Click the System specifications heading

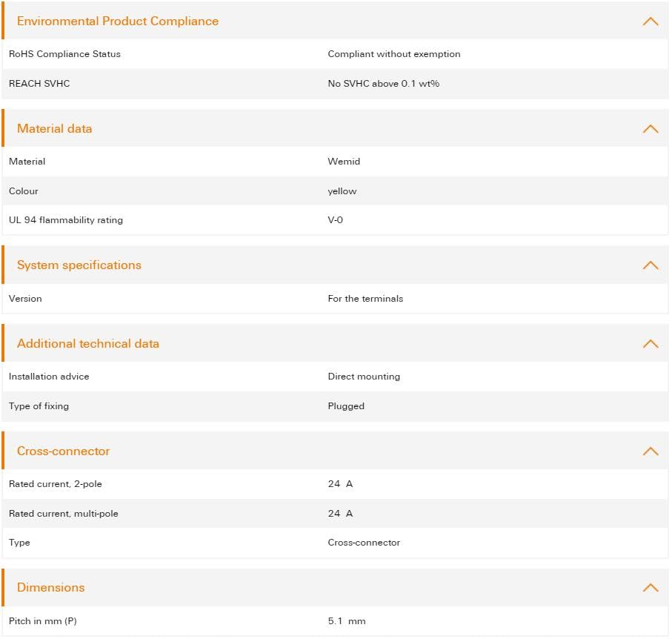(x=79, y=265)
